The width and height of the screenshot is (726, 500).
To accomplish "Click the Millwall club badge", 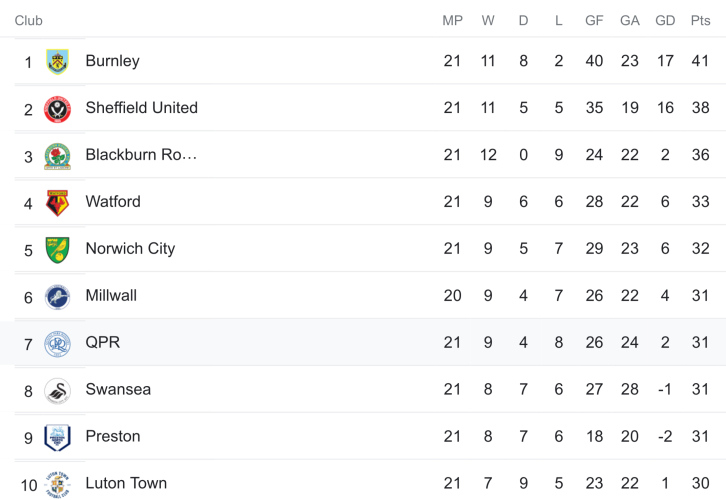I will (x=57, y=297).
